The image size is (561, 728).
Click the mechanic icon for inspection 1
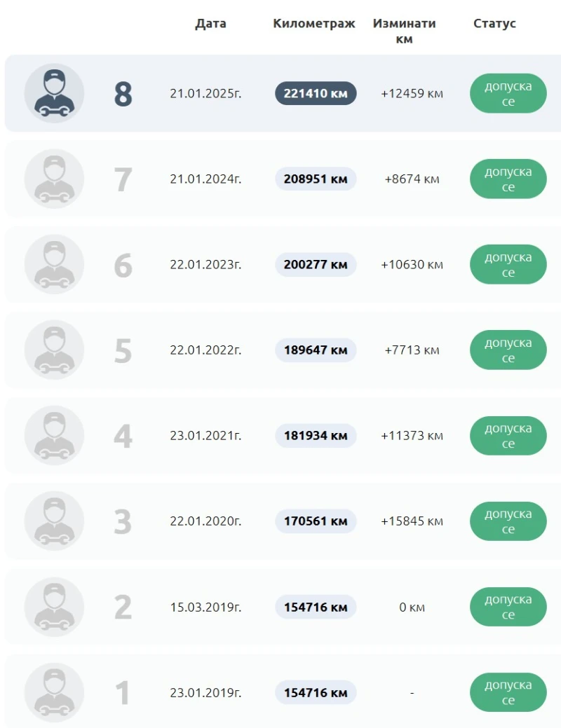(x=54, y=692)
